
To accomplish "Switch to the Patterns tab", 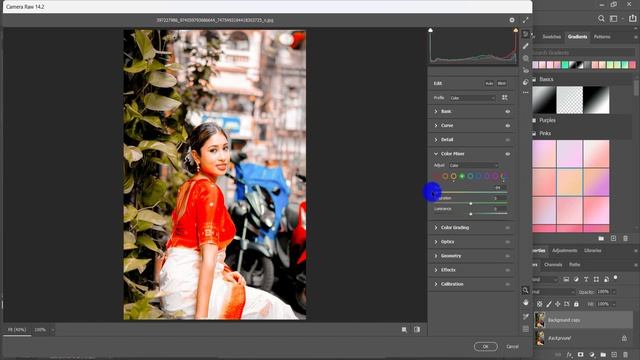I will click(x=602, y=37).
